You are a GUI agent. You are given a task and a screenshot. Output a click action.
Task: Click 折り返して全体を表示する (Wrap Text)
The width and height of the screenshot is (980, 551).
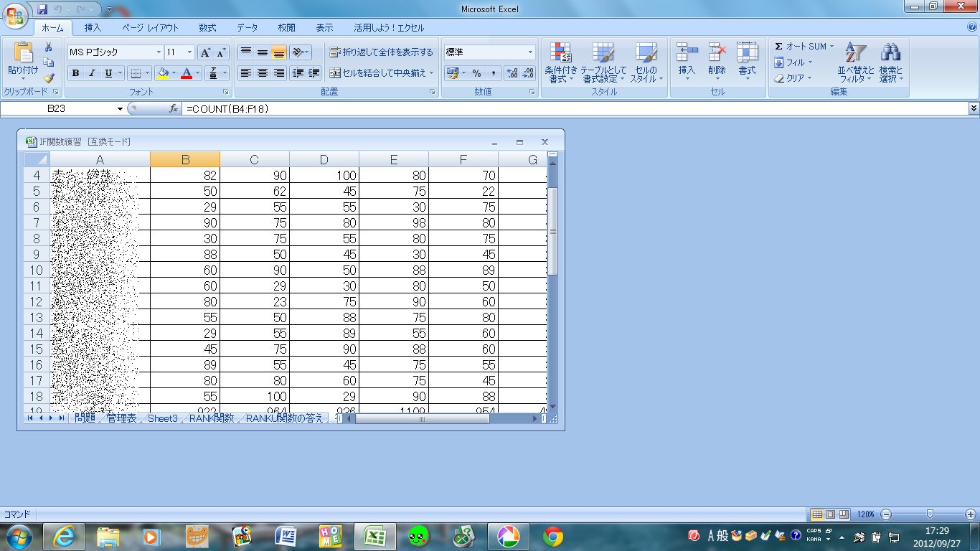point(381,52)
